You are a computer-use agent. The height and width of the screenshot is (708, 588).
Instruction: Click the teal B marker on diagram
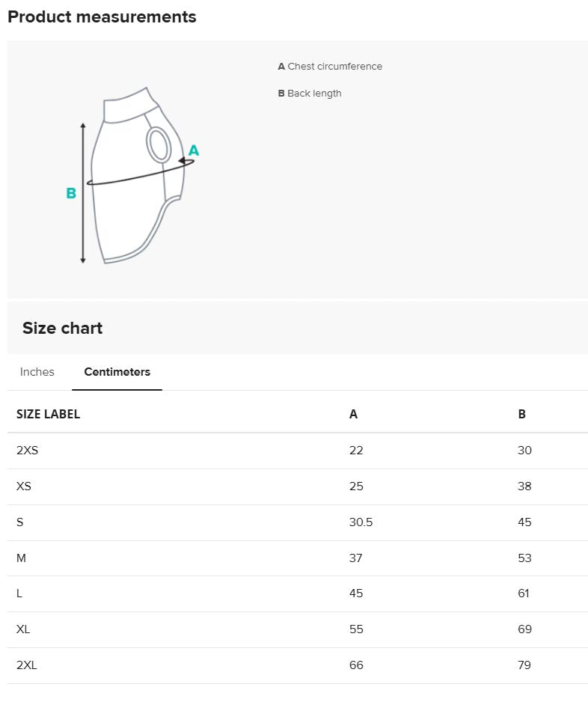click(x=71, y=193)
